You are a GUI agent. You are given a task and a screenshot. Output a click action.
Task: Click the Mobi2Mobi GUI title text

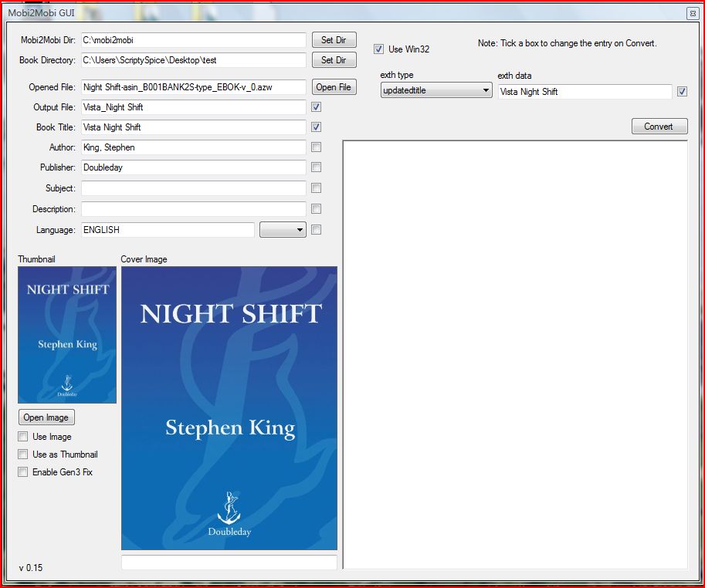(42, 12)
